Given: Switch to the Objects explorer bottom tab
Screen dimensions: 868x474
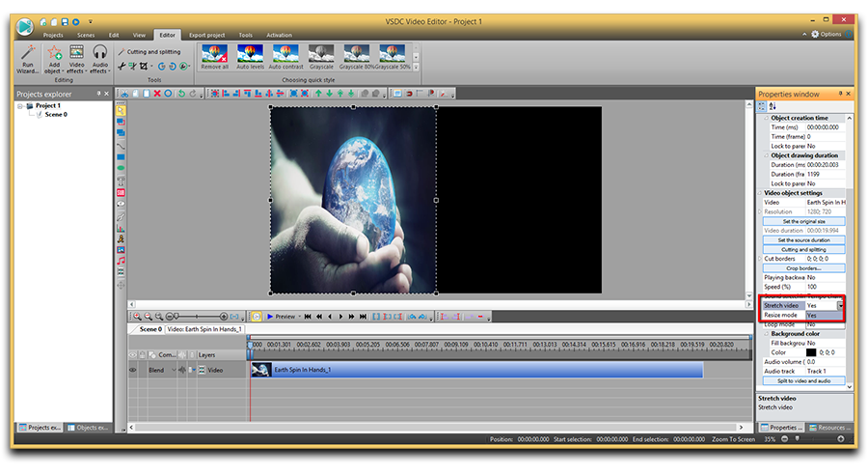Looking at the screenshot, I should click(x=88, y=428).
